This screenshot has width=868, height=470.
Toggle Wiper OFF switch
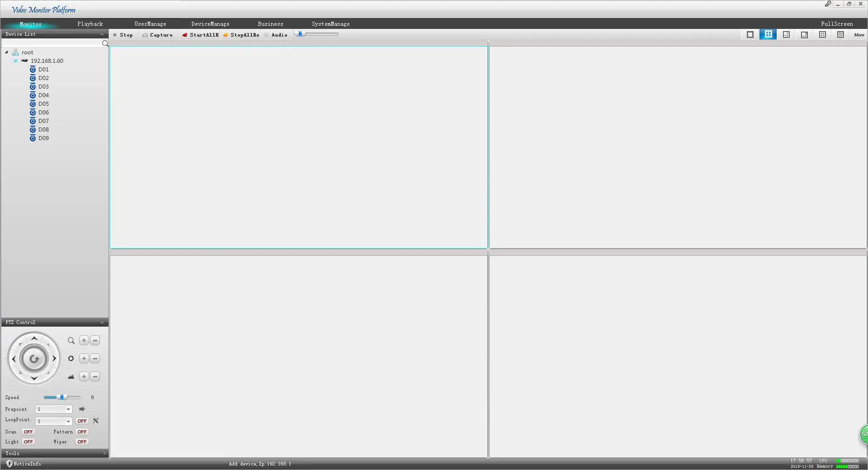[82, 442]
